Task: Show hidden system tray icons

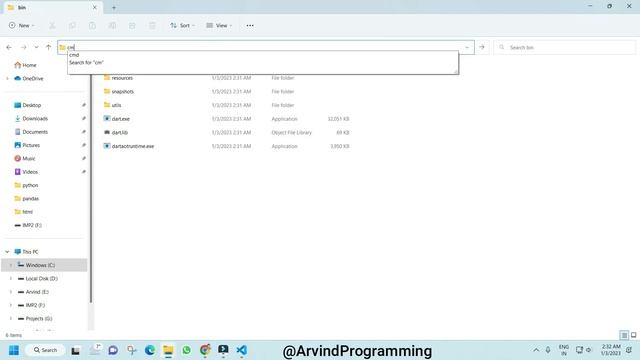Action: coord(536,350)
